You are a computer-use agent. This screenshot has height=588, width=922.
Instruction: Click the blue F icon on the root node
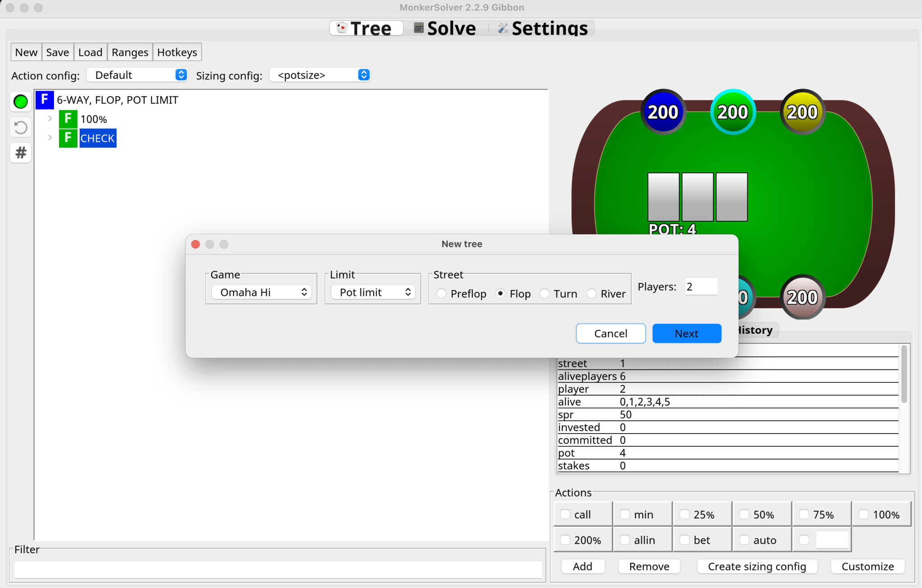[x=44, y=99]
